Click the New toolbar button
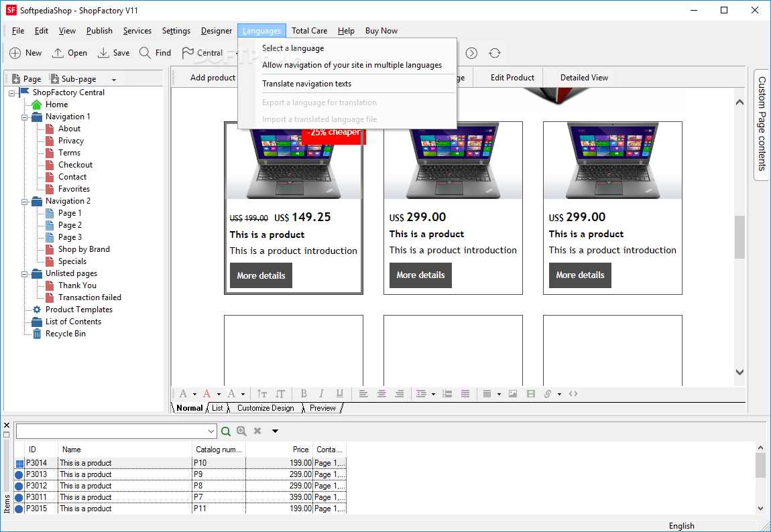The image size is (771, 532). click(25, 53)
